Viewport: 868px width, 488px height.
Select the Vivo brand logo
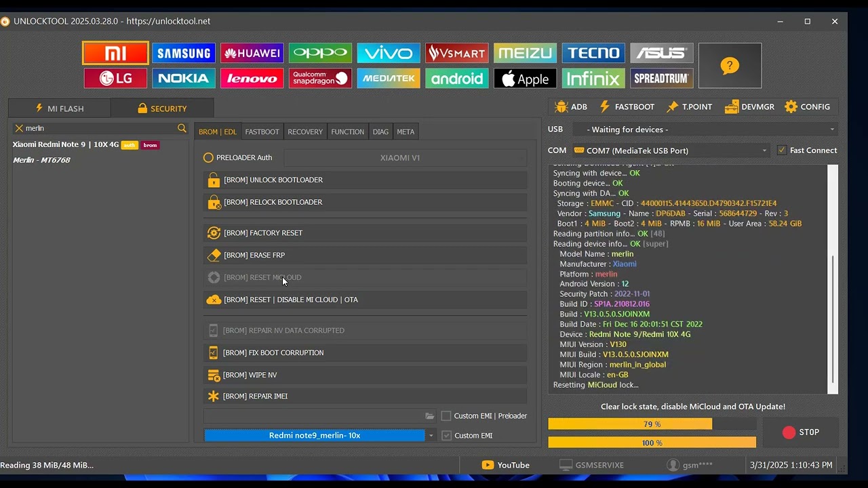point(389,54)
